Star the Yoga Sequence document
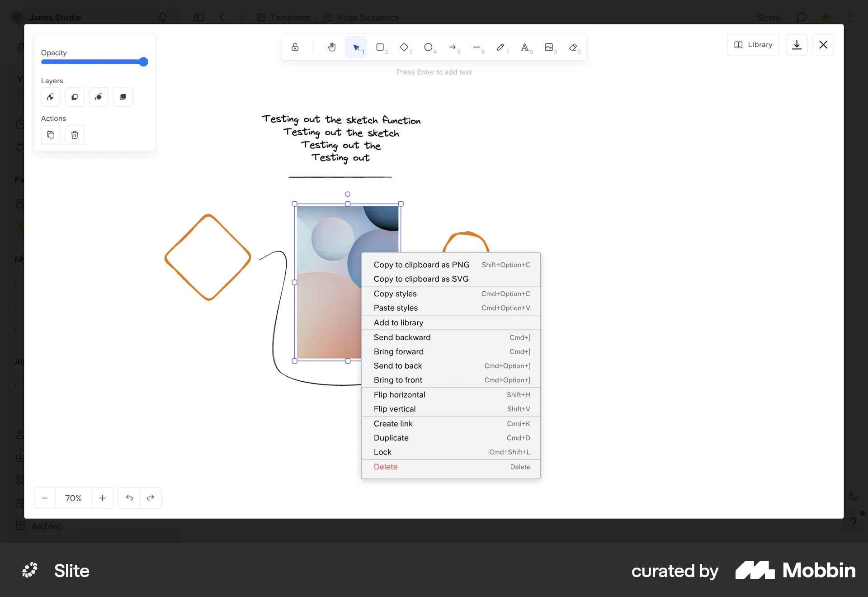Viewport: 868px width, 597px height. pyautogui.click(x=826, y=17)
